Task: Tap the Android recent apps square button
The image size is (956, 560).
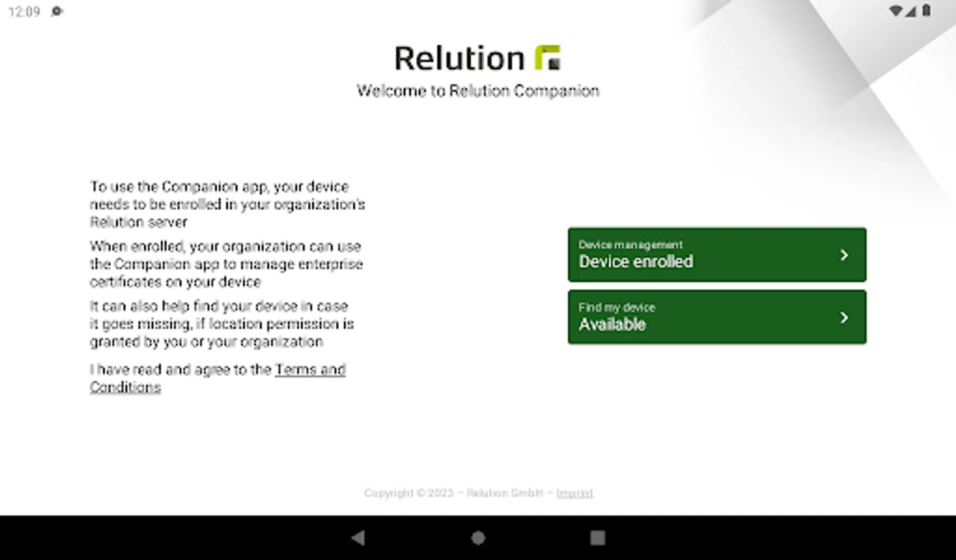Action: (597, 538)
